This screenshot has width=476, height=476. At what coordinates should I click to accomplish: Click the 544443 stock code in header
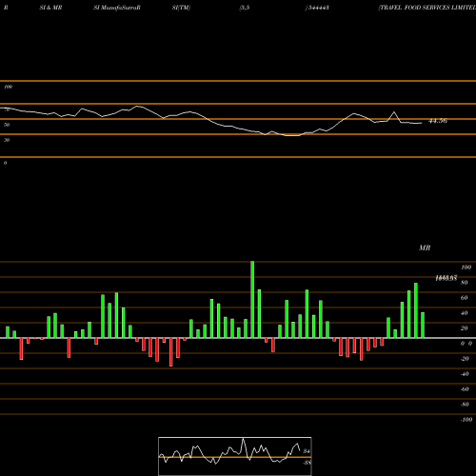point(318,8)
